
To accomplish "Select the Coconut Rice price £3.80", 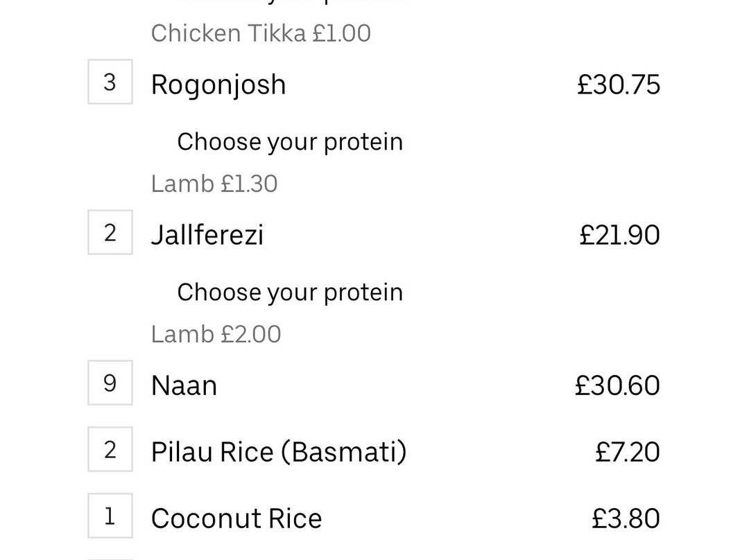I will (626, 518).
